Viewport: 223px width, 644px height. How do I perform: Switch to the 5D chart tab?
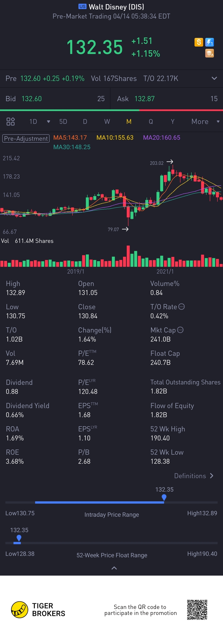coord(63,122)
